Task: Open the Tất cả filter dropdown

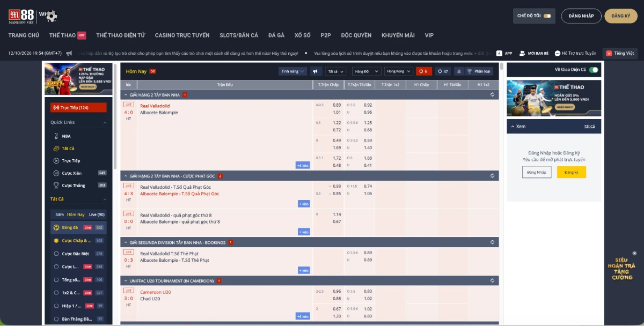Action: click(x=335, y=71)
